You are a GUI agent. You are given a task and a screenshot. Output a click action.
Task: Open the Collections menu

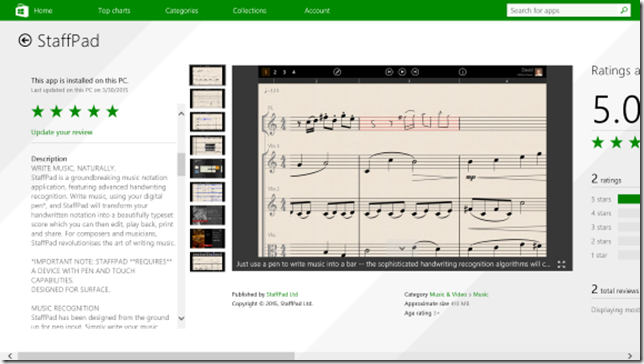click(249, 11)
